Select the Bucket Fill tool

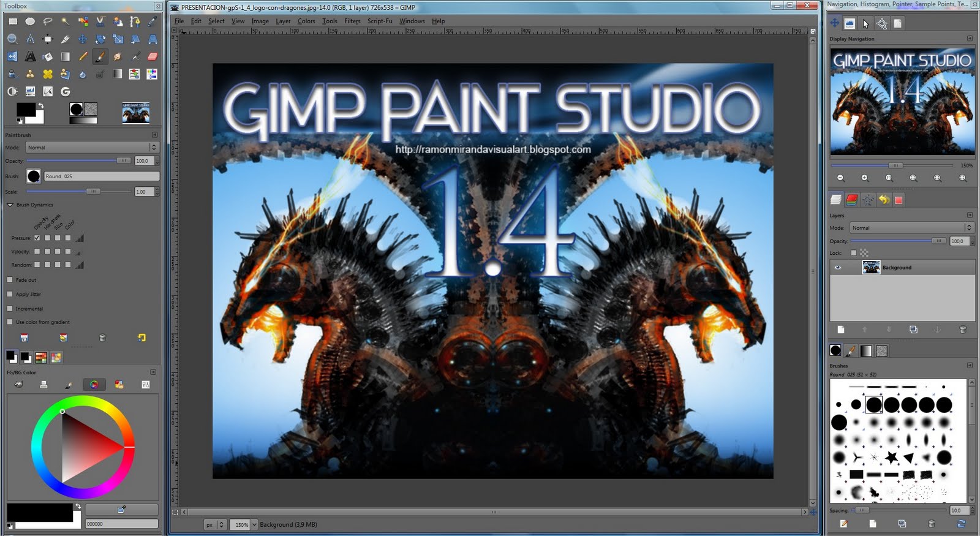[48, 56]
